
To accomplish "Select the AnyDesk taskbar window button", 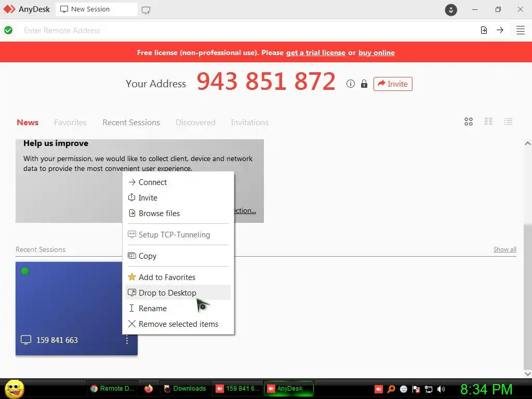I will tap(289, 389).
